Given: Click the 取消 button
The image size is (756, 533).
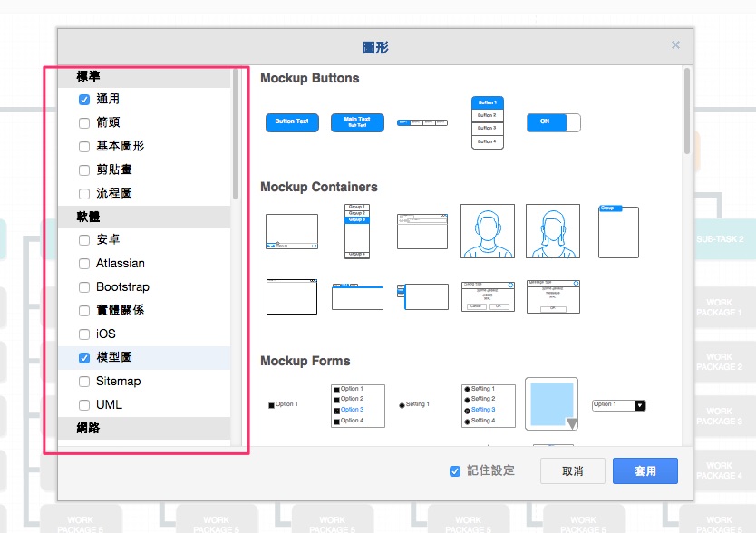Looking at the screenshot, I should tap(573, 471).
